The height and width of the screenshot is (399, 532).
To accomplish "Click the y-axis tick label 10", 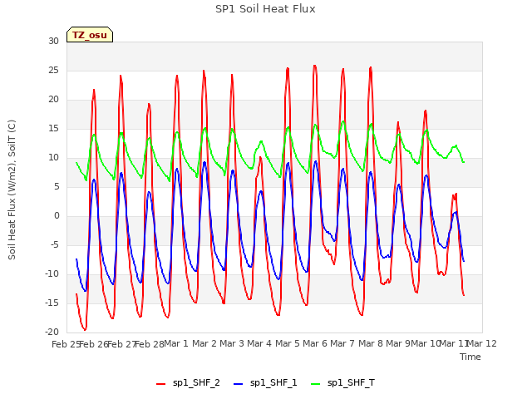I will [53, 157].
